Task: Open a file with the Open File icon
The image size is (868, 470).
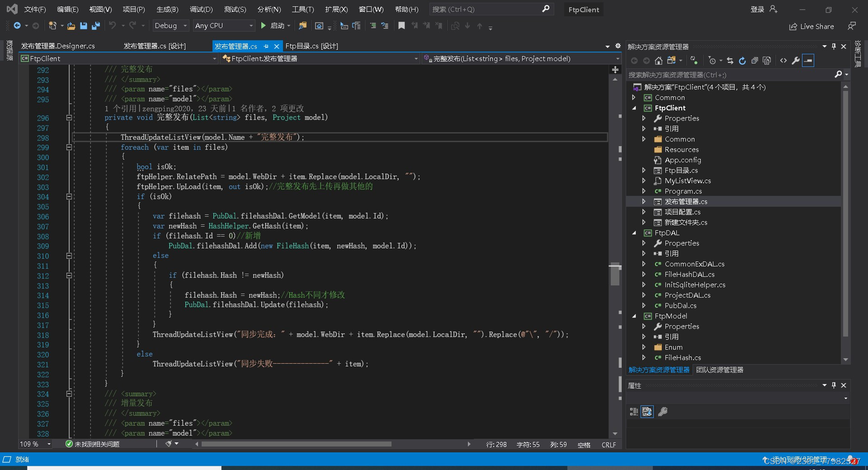Action: point(71,26)
